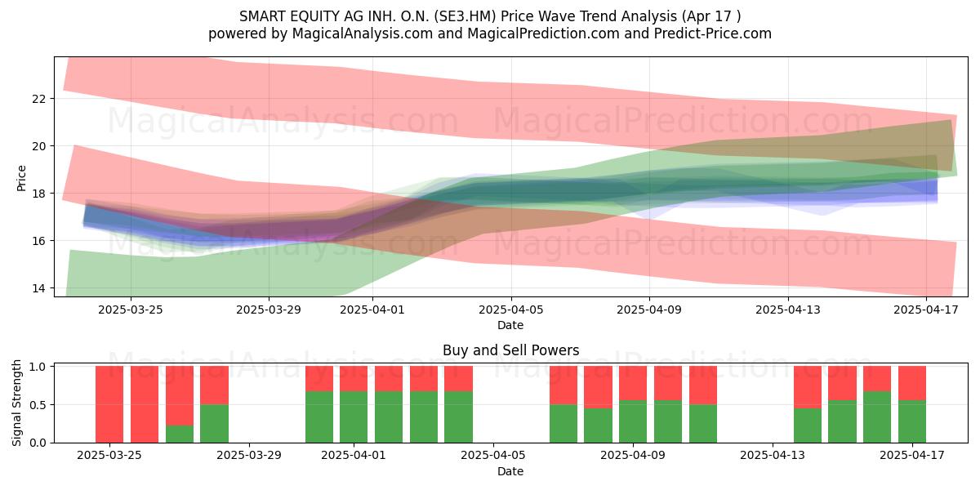Click price chart date tick '2025-04-17'
This screenshot has height=490, width=980.
point(926,310)
